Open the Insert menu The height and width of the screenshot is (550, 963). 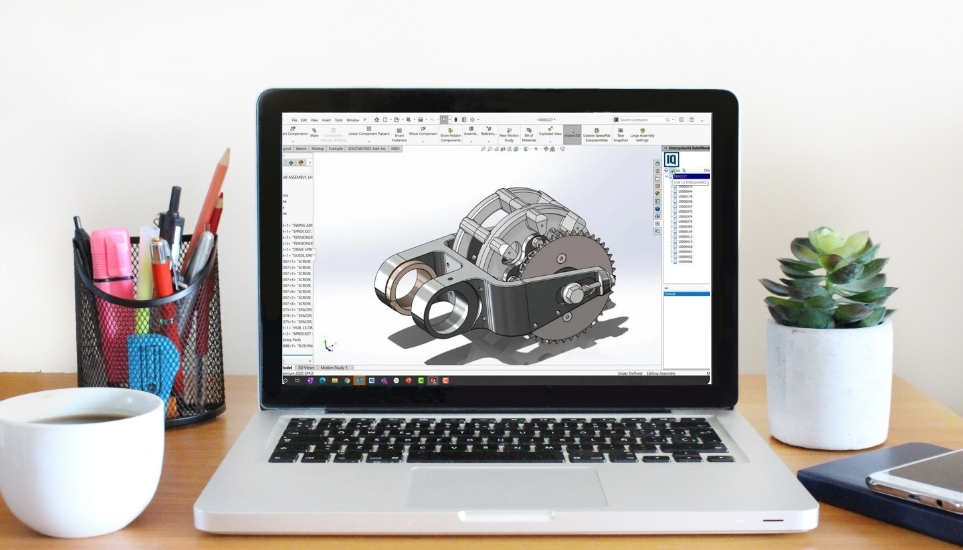coord(325,119)
